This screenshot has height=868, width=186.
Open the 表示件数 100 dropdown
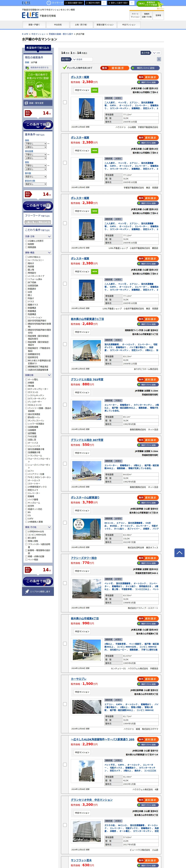point(156,53)
